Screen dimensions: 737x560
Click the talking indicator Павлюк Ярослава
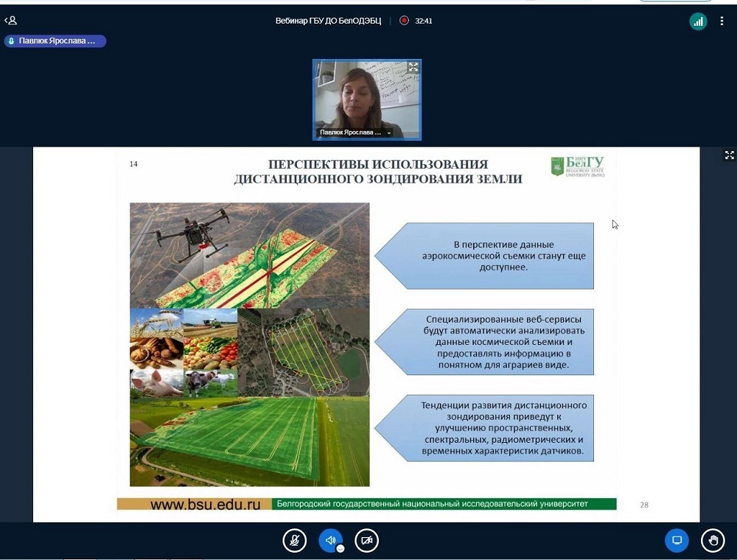(55, 41)
